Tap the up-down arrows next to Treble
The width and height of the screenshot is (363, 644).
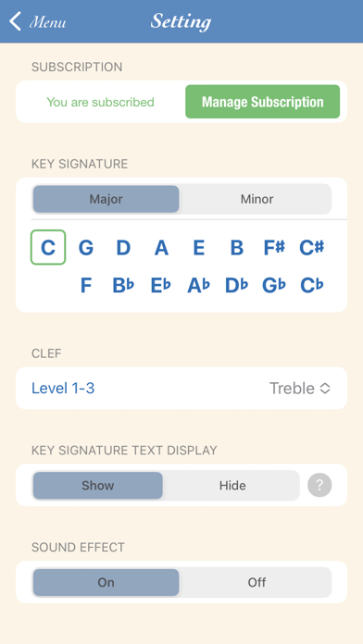325,388
